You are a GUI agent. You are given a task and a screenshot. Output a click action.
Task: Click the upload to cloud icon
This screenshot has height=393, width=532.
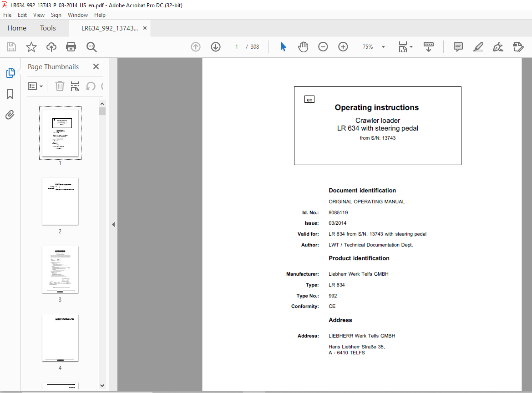point(51,47)
